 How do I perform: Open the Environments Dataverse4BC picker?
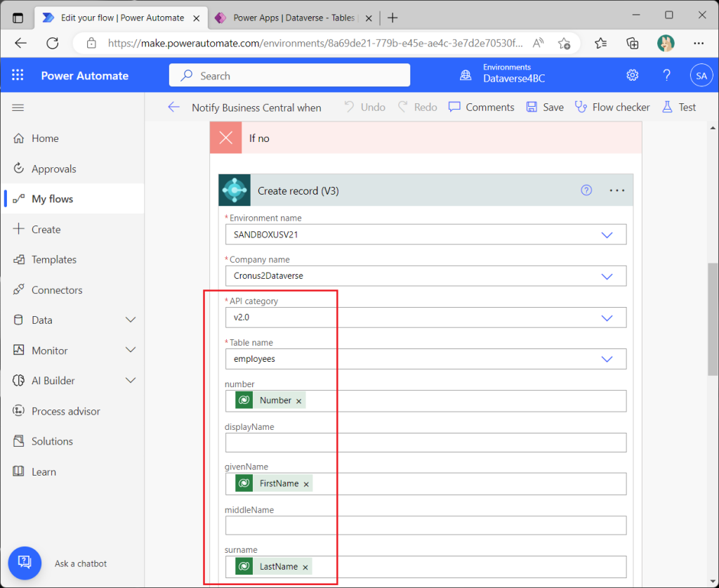[x=514, y=73]
